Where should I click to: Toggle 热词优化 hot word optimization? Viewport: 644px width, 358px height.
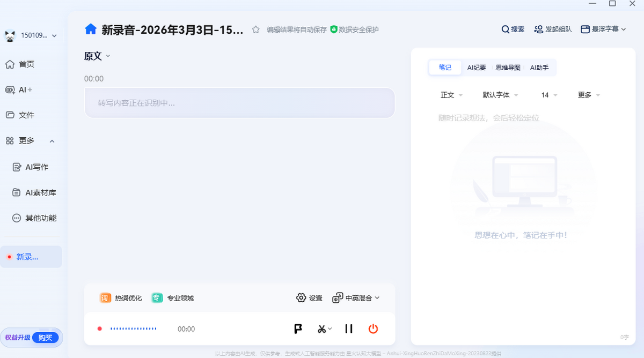tap(120, 297)
